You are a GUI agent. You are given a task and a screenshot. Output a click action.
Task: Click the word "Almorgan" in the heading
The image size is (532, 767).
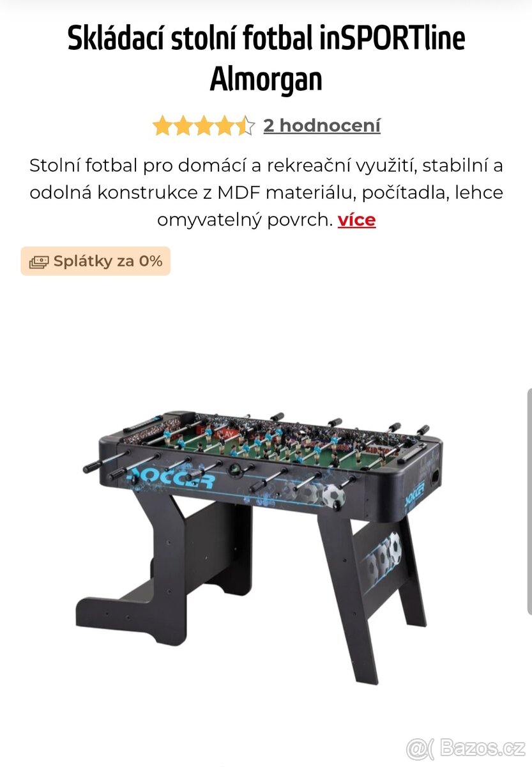pyautogui.click(x=266, y=80)
